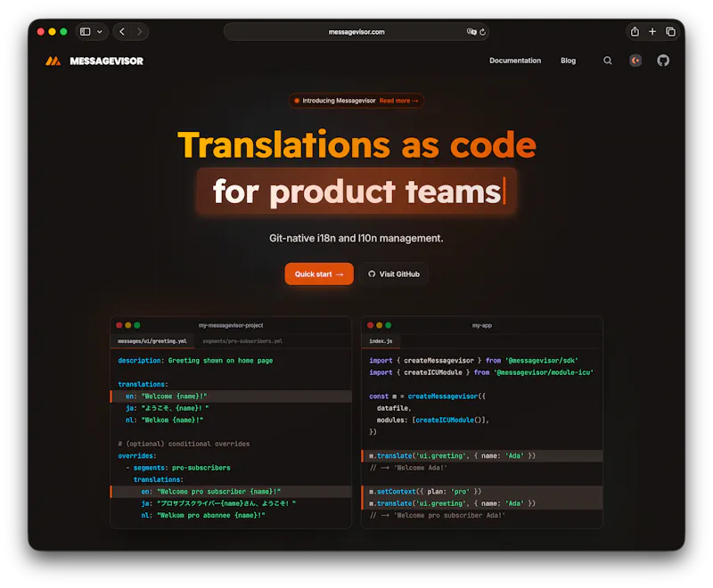Click the nl: "Welkom {name}!" line
Image resolution: width=713 pixels, height=588 pixels.
click(165, 420)
